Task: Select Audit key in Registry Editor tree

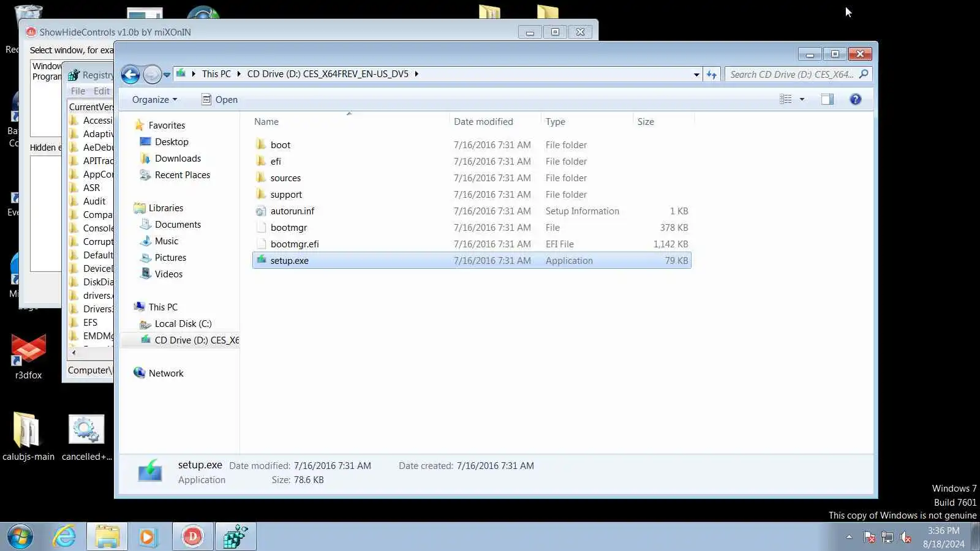Action: 94,201
